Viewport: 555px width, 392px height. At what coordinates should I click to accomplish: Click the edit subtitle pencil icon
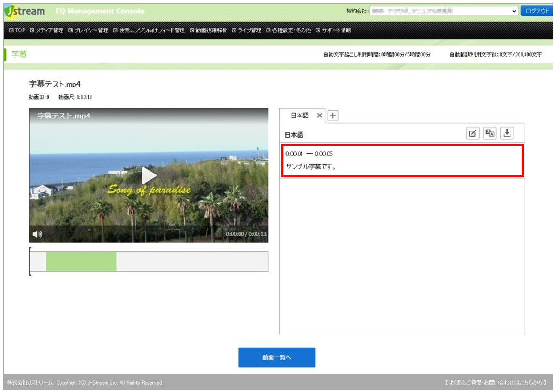[x=473, y=133]
